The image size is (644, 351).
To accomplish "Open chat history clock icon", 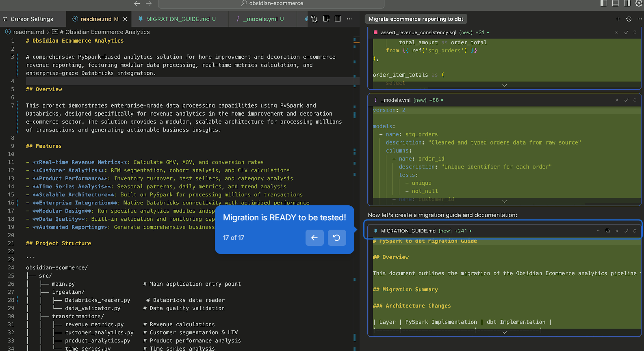I will (629, 19).
